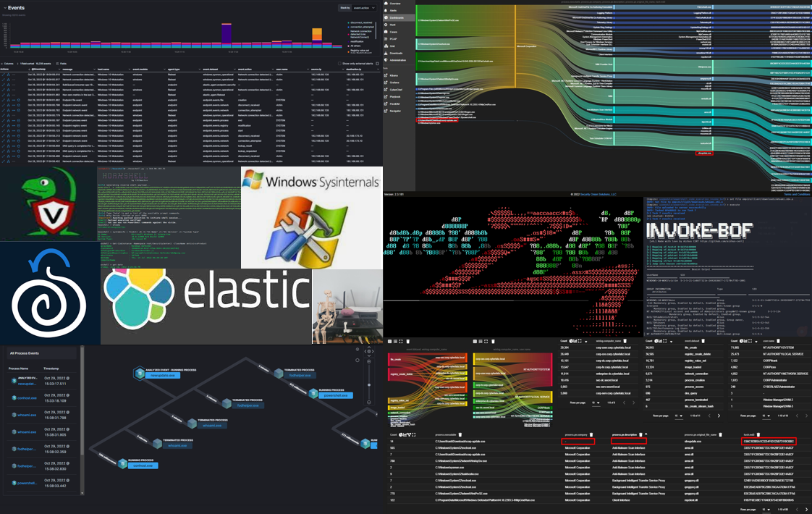Viewport: 812px width, 514px height.
Task: Open Downloads in the sidebar
Action: pos(396,53)
